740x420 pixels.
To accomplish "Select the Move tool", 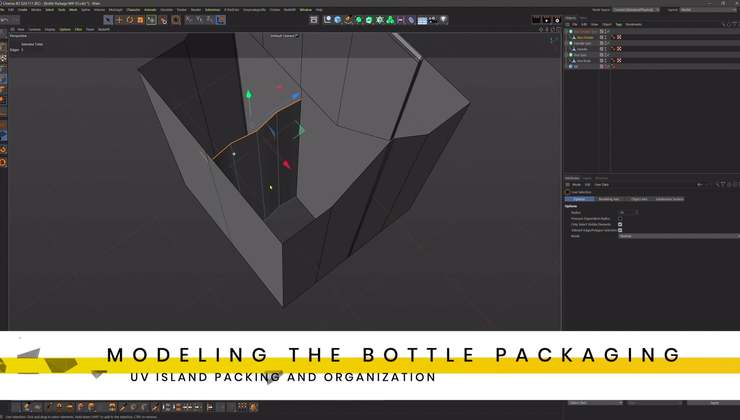I will (119, 20).
